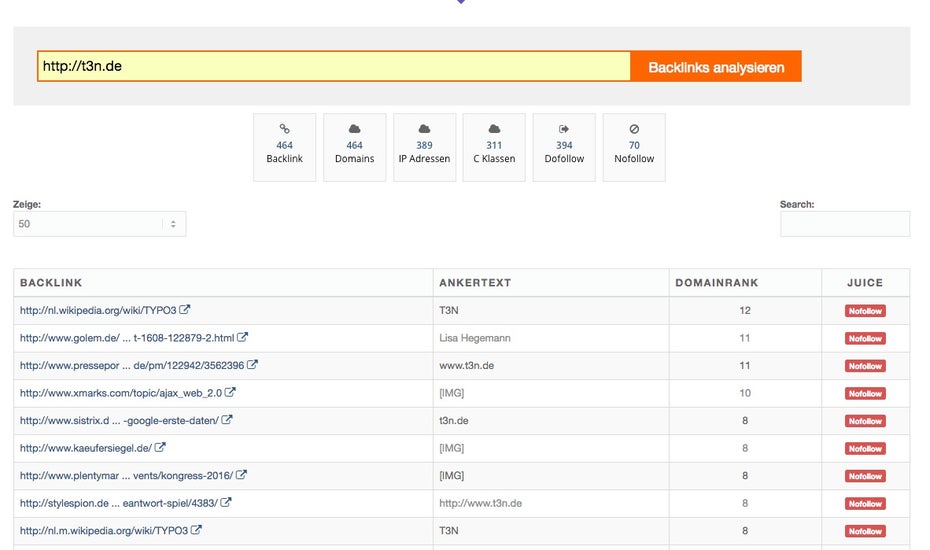Click external-link icon beside presseportal link
Image resolution: width=930 pixels, height=550 pixels.
(252, 364)
